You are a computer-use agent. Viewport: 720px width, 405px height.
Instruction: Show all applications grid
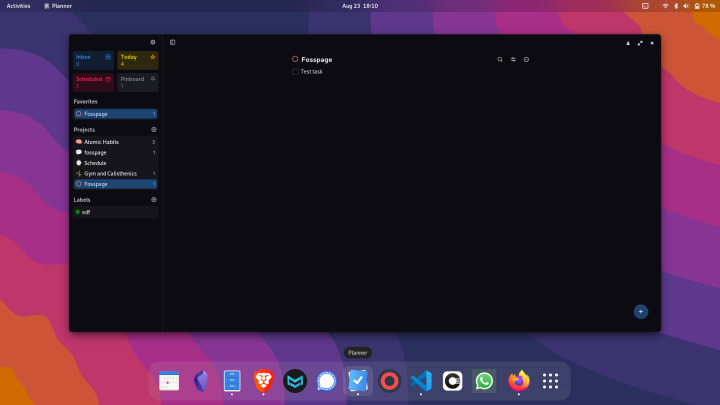(x=550, y=381)
